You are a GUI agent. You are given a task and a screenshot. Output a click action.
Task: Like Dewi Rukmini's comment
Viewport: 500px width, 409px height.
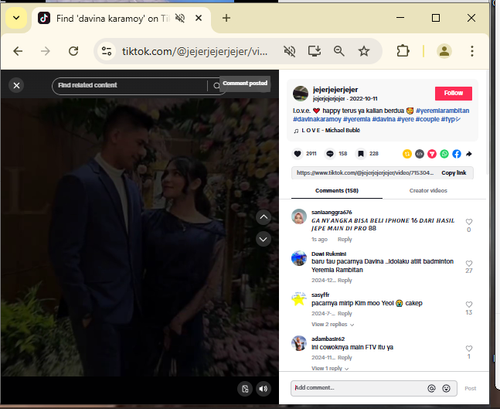pyautogui.click(x=469, y=263)
